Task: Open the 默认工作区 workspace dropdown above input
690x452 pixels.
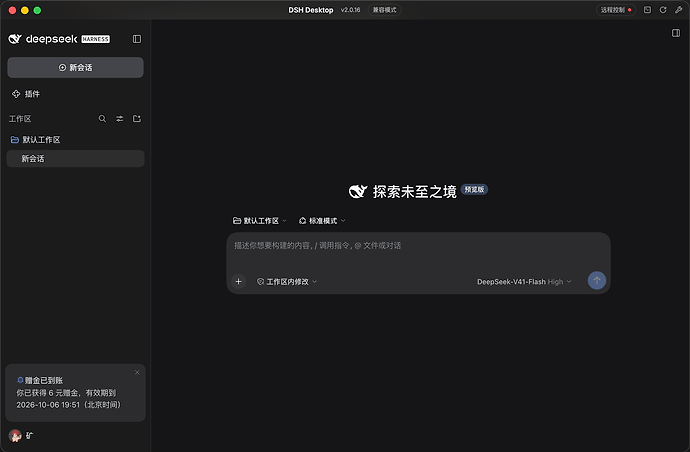Action: (x=260, y=220)
